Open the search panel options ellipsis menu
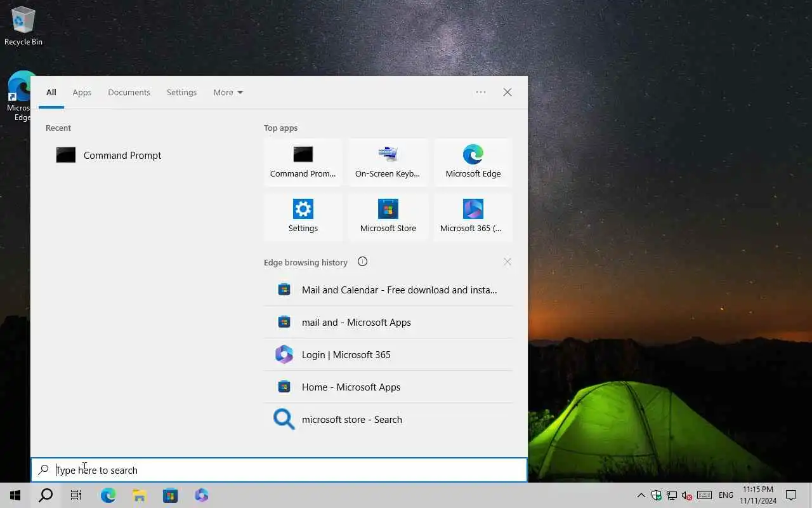Screen dimensions: 812x508 [x=481, y=92]
